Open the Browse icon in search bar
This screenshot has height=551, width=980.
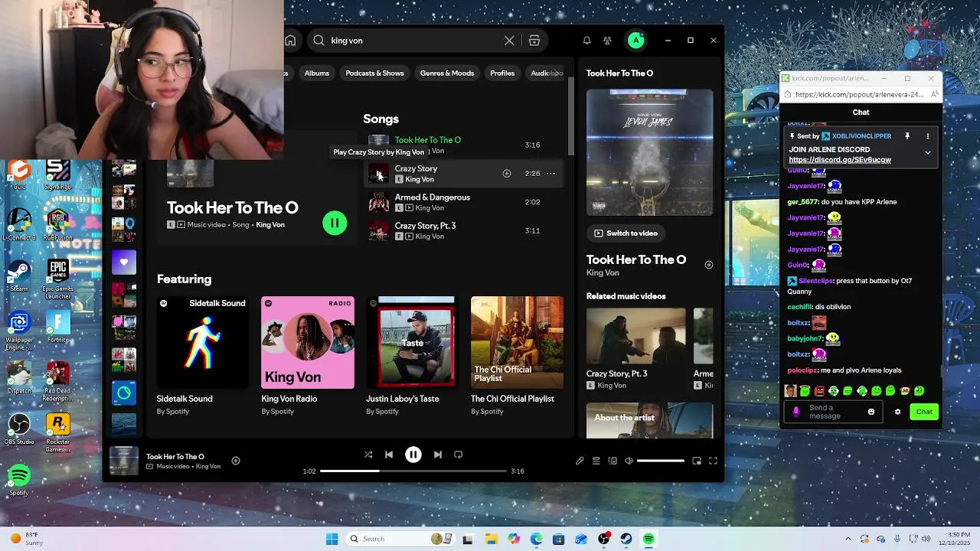(x=534, y=41)
